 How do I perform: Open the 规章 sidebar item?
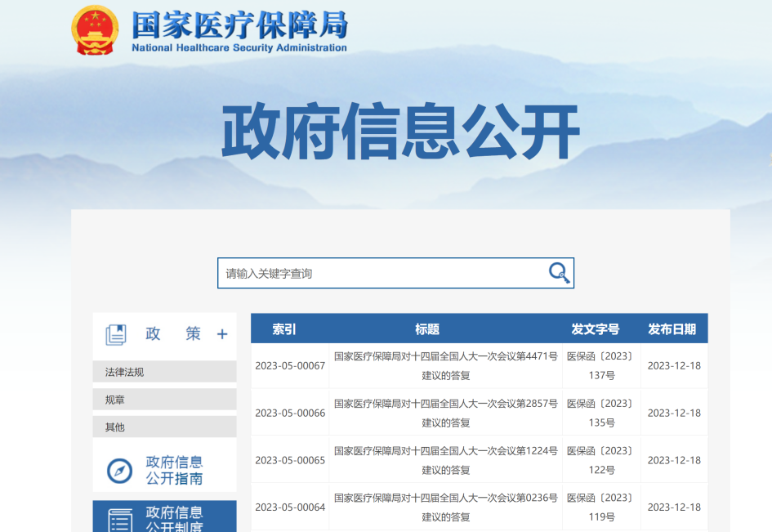pyautogui.click(x=164, y=399)
